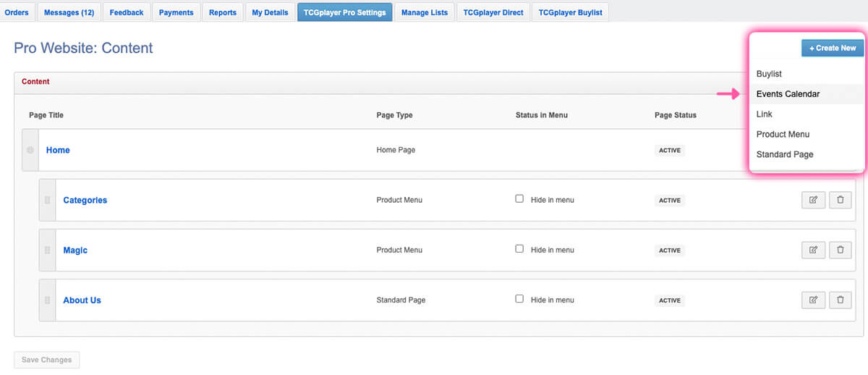Click the Page Title column header
The height and width of the screenshot is (375, 868).
click(x=46, y=115)
